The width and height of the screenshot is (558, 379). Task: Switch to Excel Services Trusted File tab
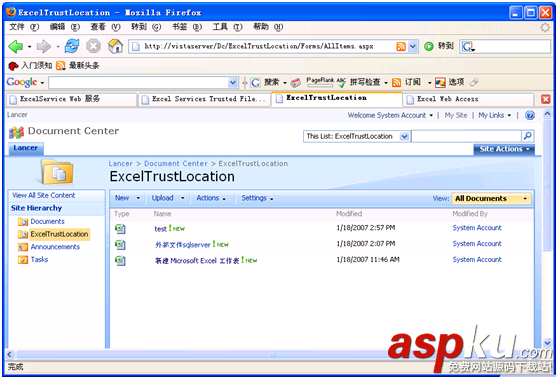[204, 99]
